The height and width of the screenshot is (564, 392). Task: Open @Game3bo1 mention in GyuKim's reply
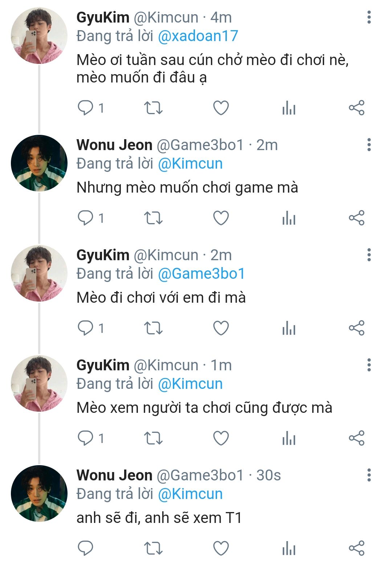[201, 274]
